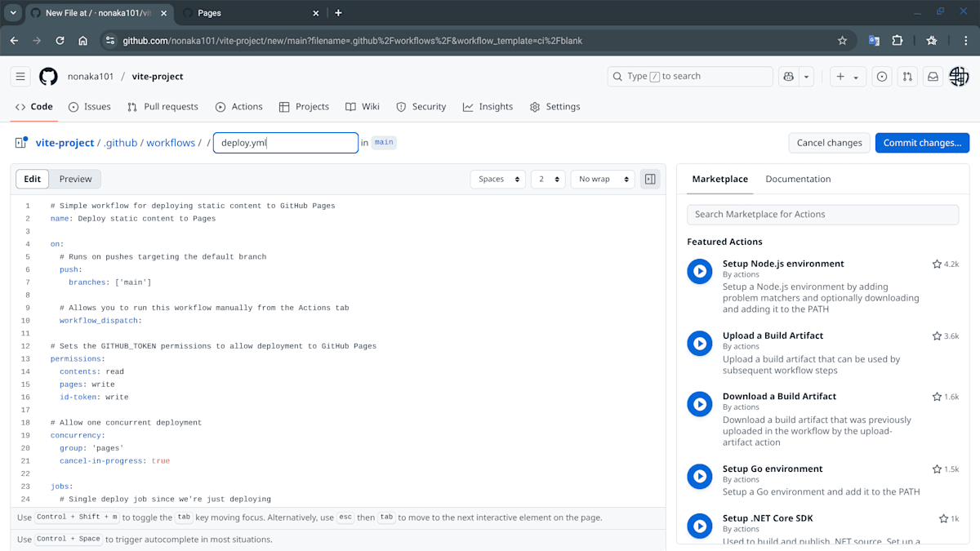Open the repository Settings tab
The width and height of the screenshot is (980, 551).
pyautogui.click(x=555, y=107)
